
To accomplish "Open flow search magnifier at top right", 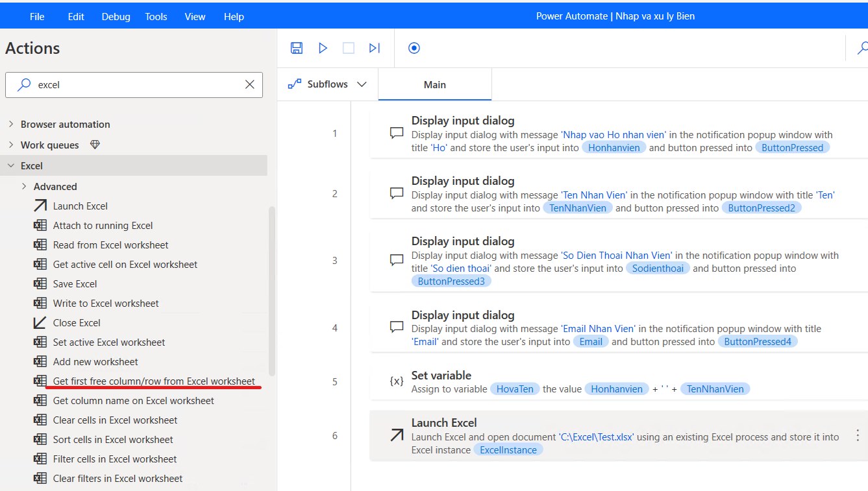I will (x=862, y=48).
